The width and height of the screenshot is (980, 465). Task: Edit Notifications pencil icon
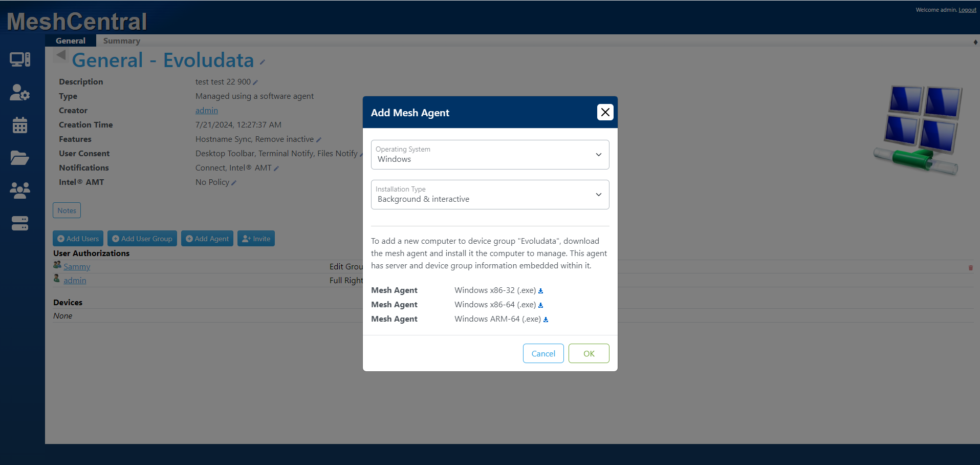(276, 168)
